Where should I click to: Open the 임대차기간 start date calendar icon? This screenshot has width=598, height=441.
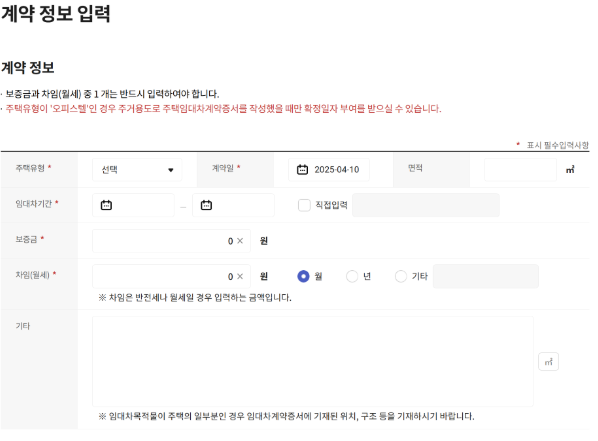(x=106, y=205)
